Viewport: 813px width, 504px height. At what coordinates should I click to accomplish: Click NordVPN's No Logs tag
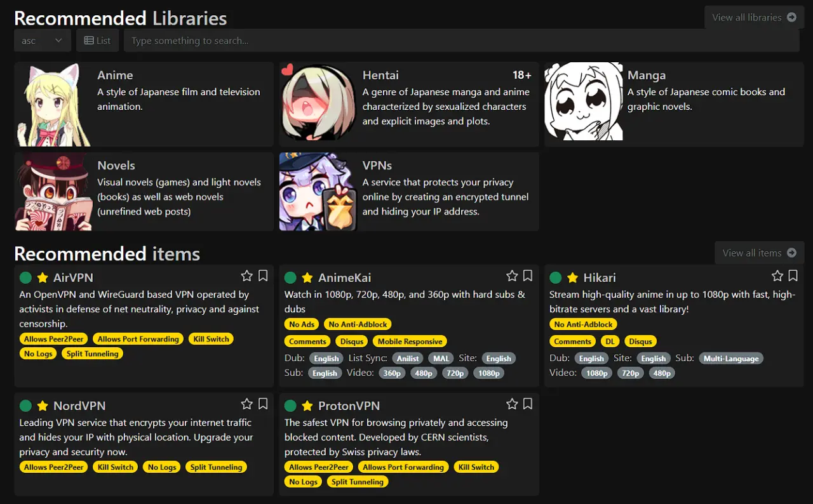(x=162, y=467)
